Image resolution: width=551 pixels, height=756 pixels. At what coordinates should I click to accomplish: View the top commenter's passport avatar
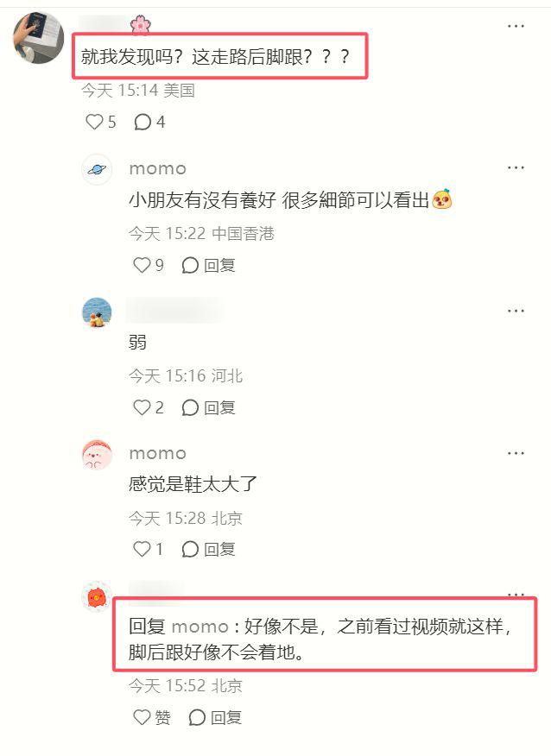(x=39, y=38)
